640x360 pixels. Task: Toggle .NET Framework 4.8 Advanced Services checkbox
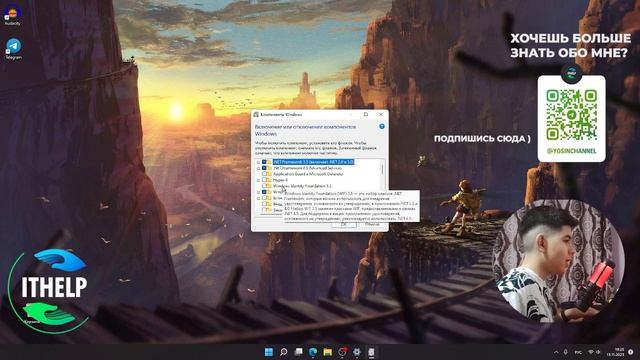pyautogui.click(x=264, y=168)
